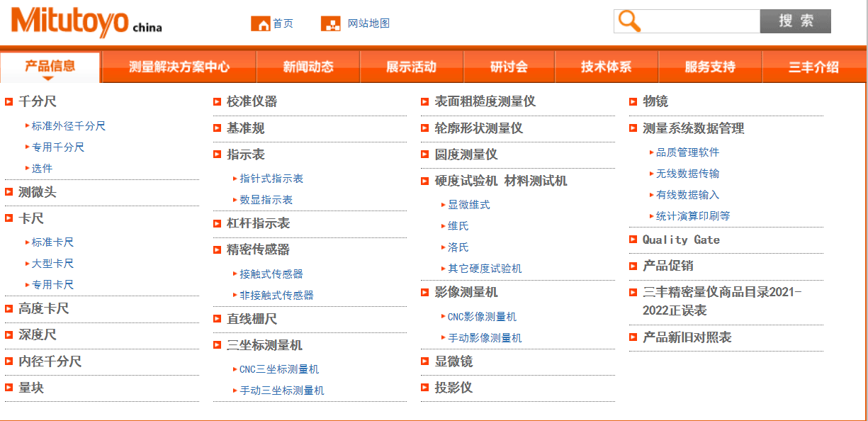Open the 轮廓形状测量仪 category

click(479, 128)
